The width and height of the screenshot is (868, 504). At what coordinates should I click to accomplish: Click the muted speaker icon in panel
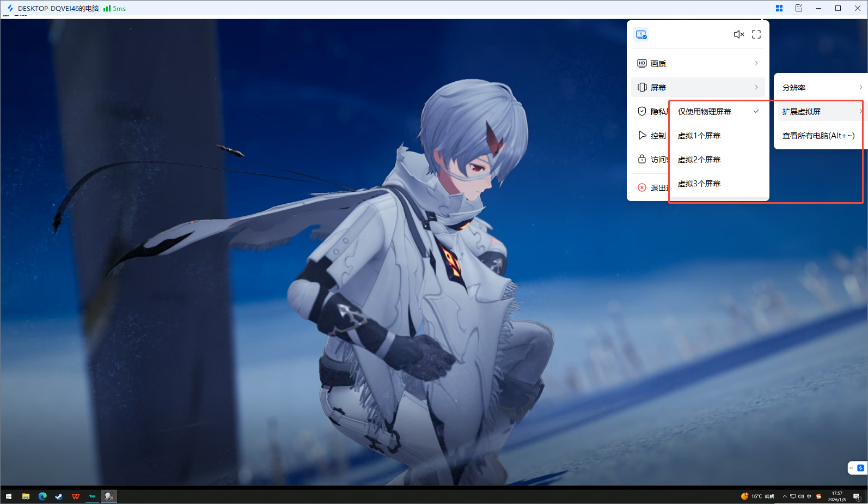coord(738,34)
